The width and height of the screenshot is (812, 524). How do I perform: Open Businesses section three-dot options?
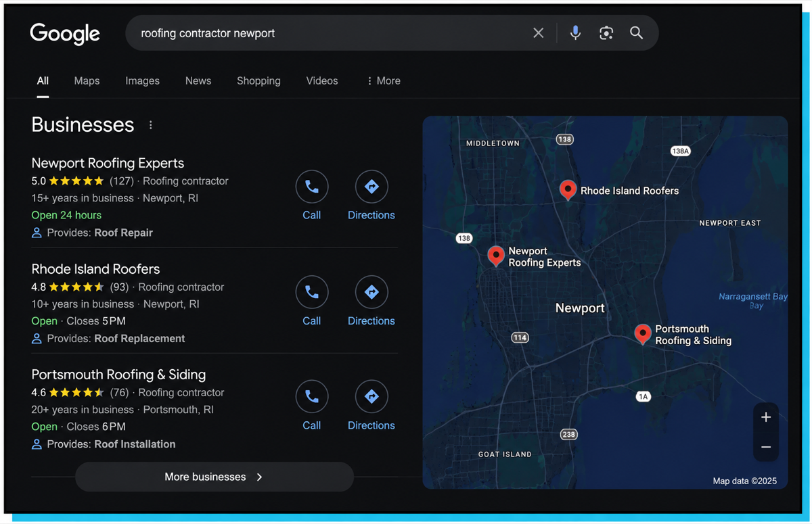click(x=151, y=125)
